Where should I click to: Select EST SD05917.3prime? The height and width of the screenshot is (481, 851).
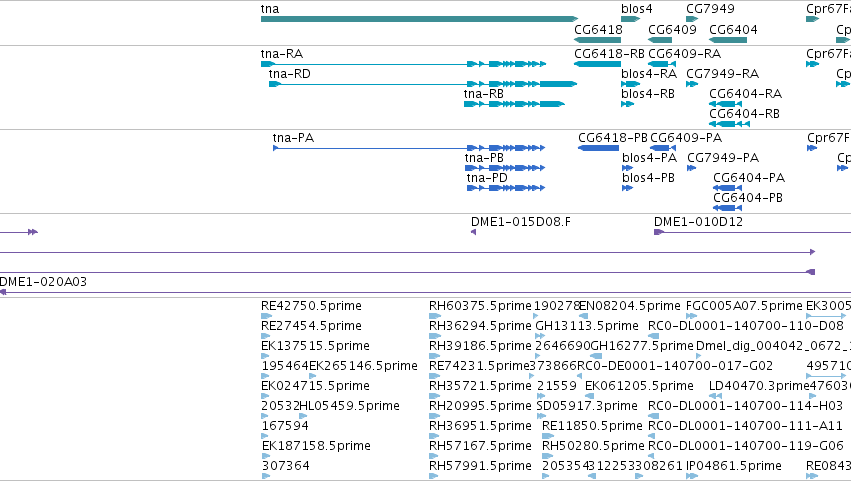point(587,406)
